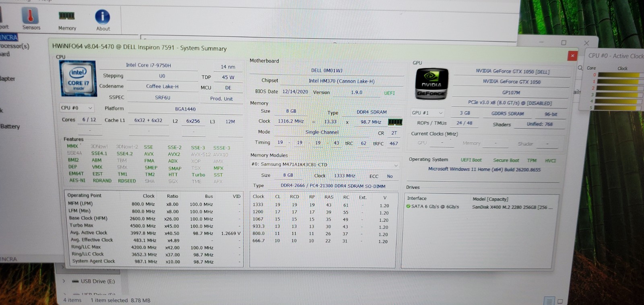Click the BIOS date 12/14/2020 field
This screenshot has width=644, height=305.
(x=295, y=92)
